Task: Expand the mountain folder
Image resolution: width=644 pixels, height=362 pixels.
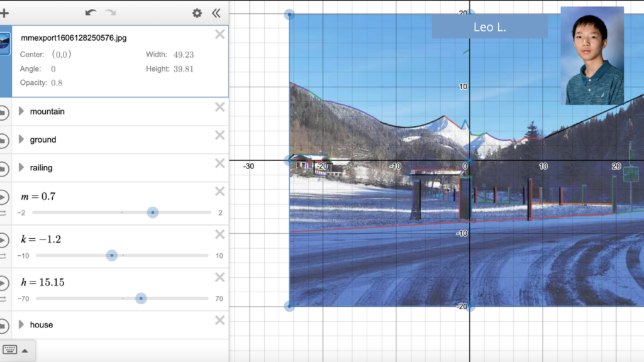Action: click(x=21, y=111)
